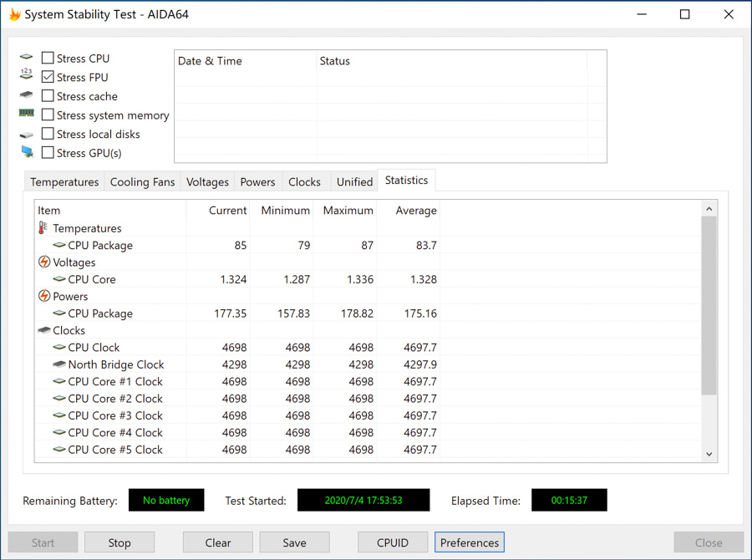Open the Cooling Fans tab
Viewport: 752px width, 560px height.
click(142, 182)
